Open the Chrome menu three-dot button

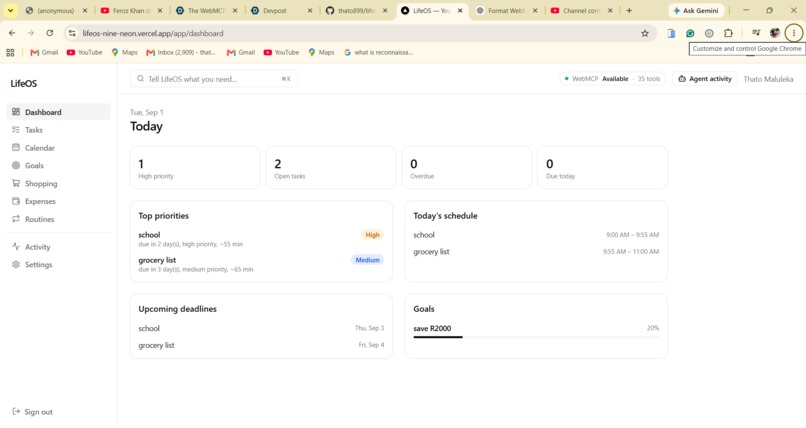click(x=794, y=33)
